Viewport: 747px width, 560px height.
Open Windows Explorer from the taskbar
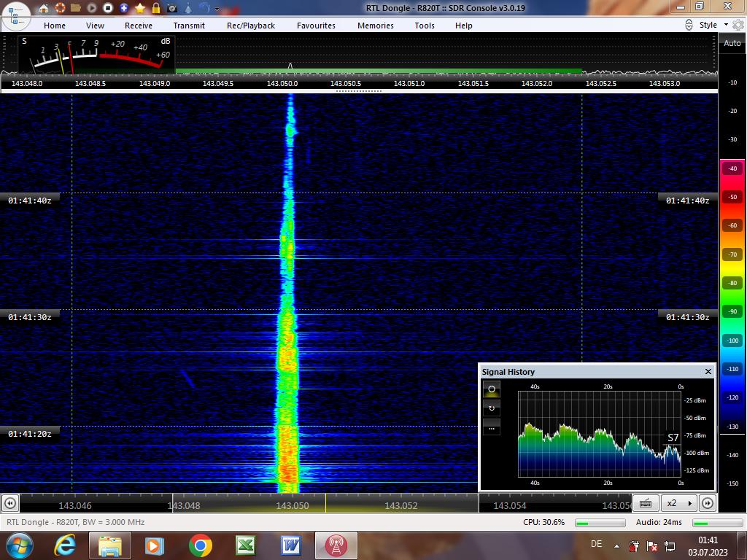110,545
